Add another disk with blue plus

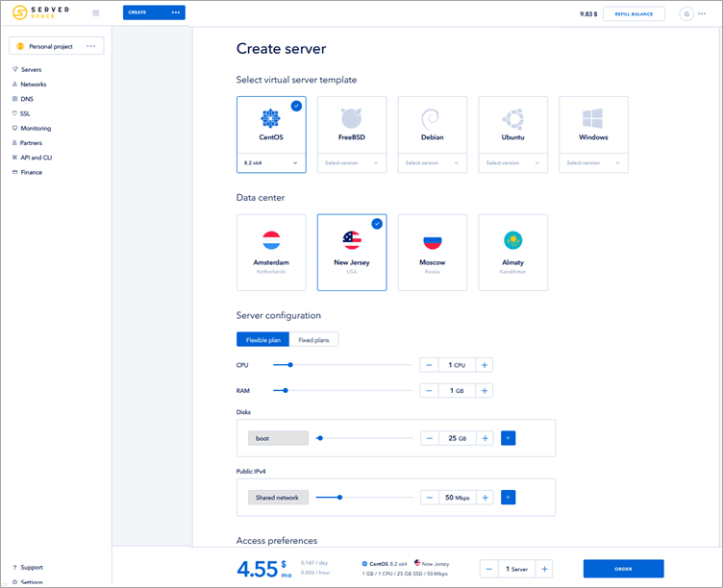point(509,438)
